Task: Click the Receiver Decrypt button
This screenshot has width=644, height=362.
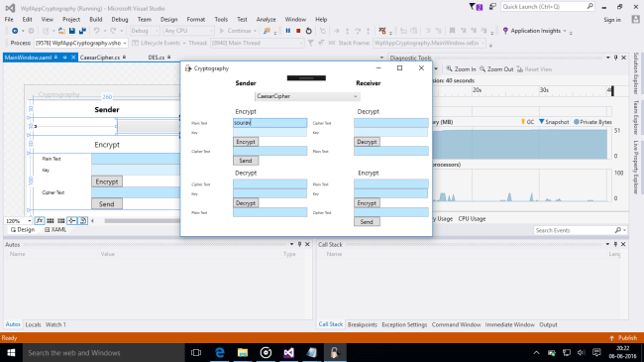Action: click(x=367, y=142)
